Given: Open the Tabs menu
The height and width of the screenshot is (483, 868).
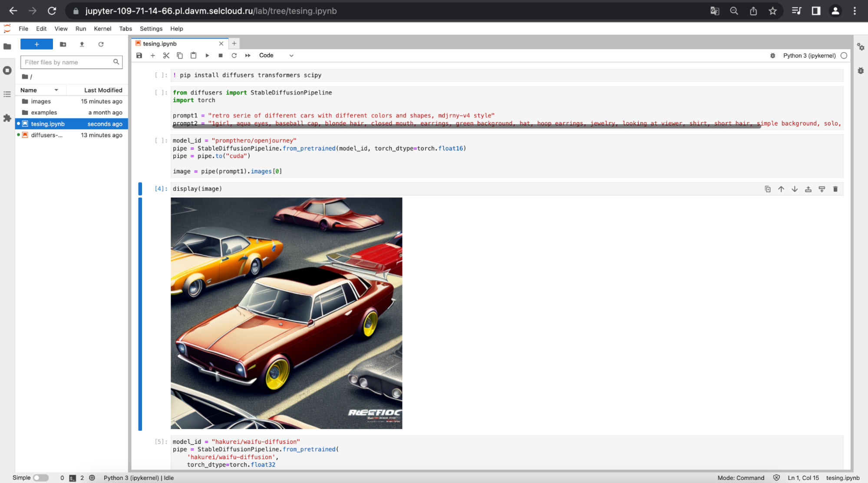Looking at the screenshot, I should click(x=125, y=29).
